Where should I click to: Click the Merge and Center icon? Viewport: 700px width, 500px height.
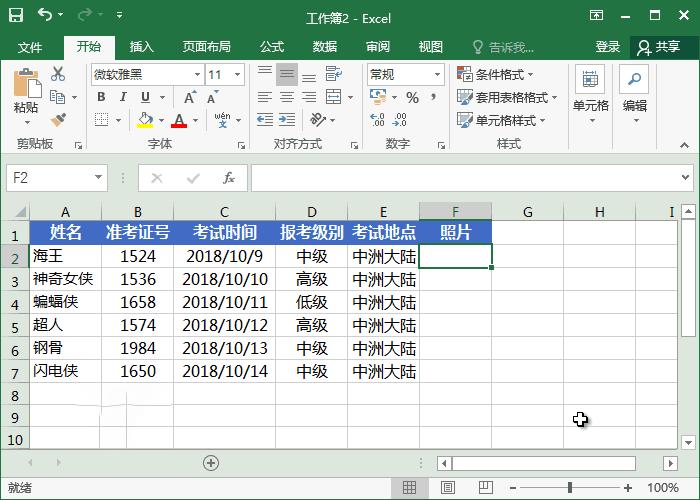[x=334, y=97]
